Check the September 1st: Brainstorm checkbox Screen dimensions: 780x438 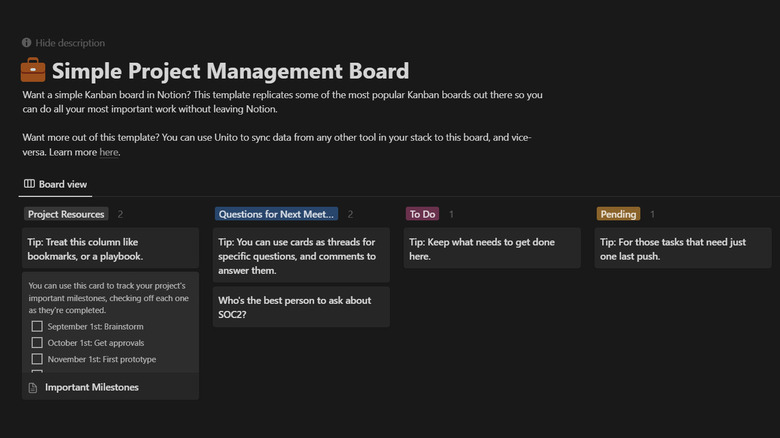click(37, 326)
